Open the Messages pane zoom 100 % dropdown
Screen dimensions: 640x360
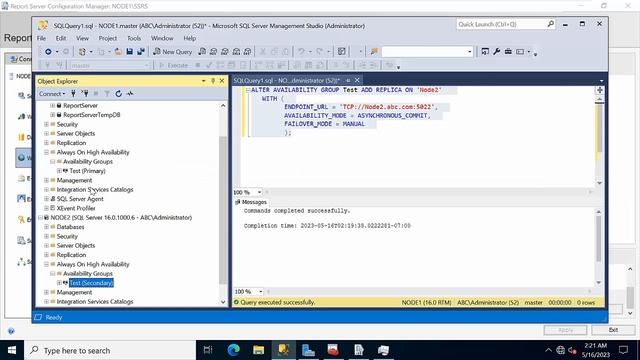[x=260, y=291]
